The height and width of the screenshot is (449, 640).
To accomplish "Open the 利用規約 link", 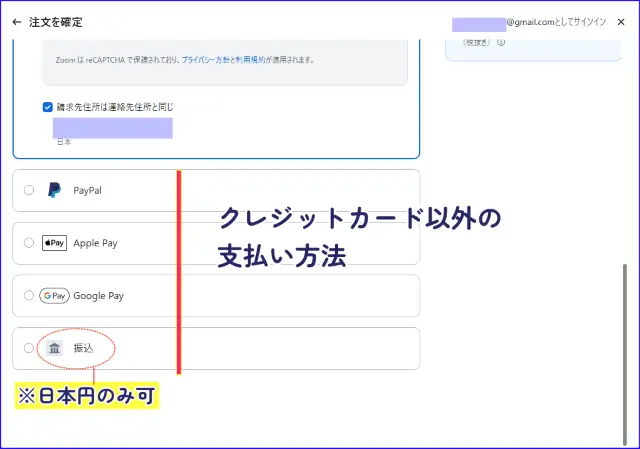I will coord(250,60).
